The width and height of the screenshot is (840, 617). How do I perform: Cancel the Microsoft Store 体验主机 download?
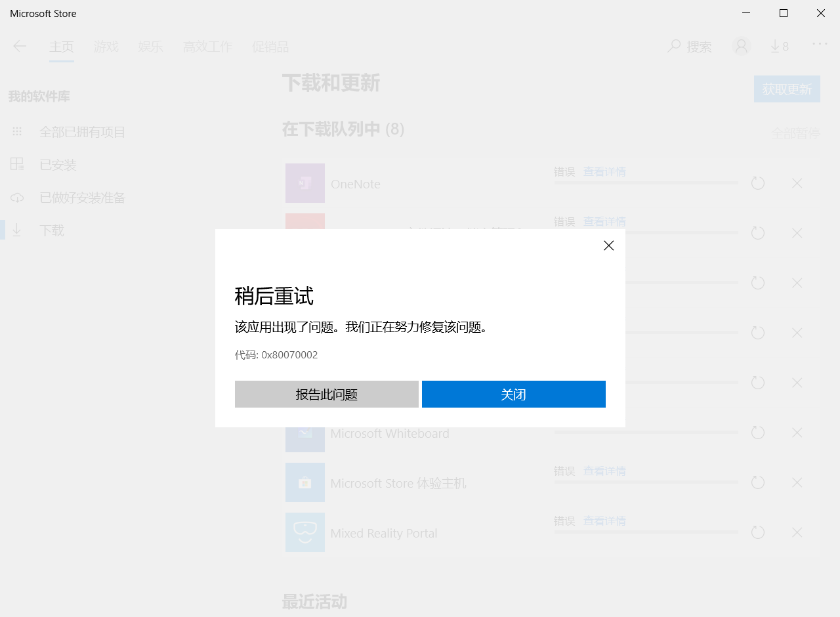(797, 482)
